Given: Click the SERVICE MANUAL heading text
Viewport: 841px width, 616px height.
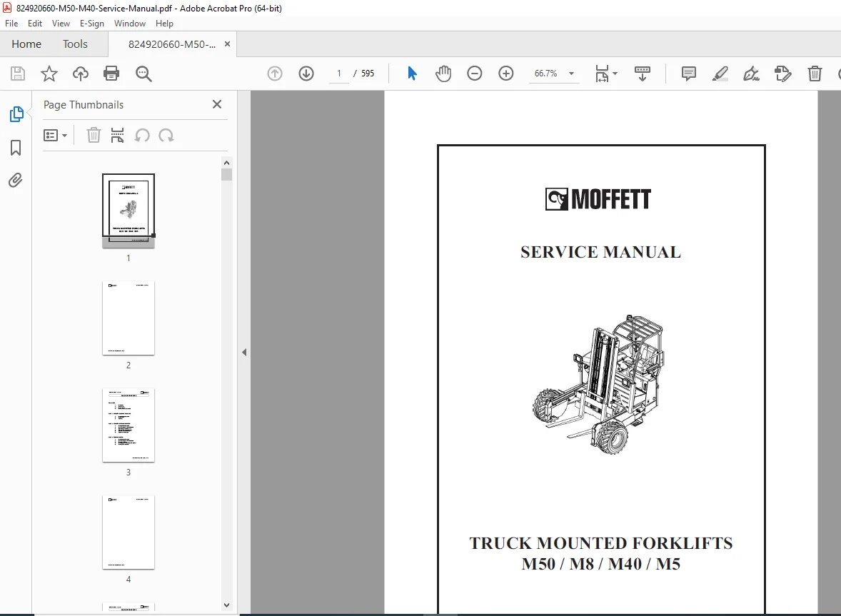Looking at the screenshot, I should point(600,252).
